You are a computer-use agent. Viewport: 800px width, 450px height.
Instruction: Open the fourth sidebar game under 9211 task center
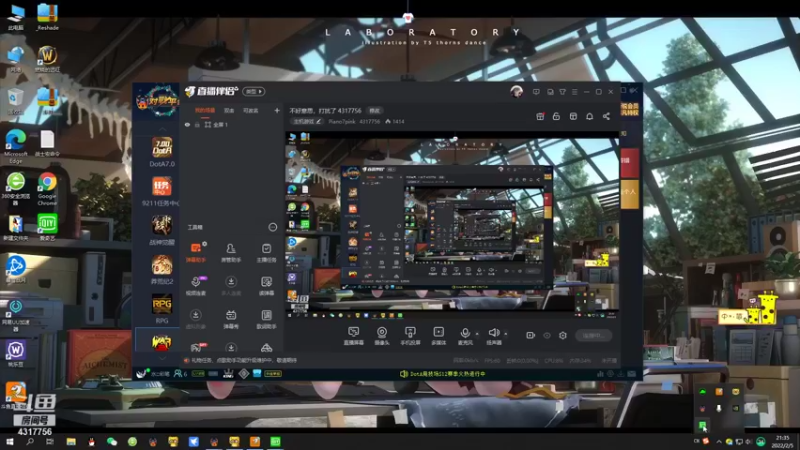tap(162, 265)
